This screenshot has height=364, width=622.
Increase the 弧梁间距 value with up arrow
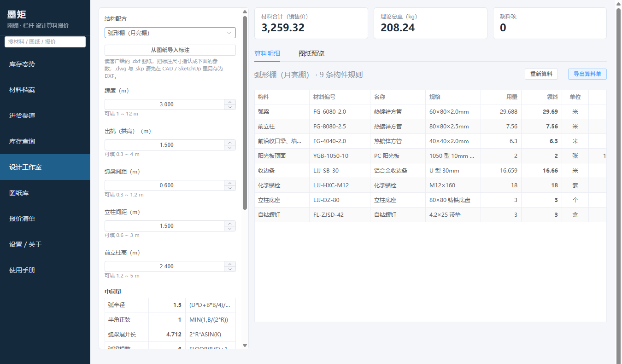230,183
